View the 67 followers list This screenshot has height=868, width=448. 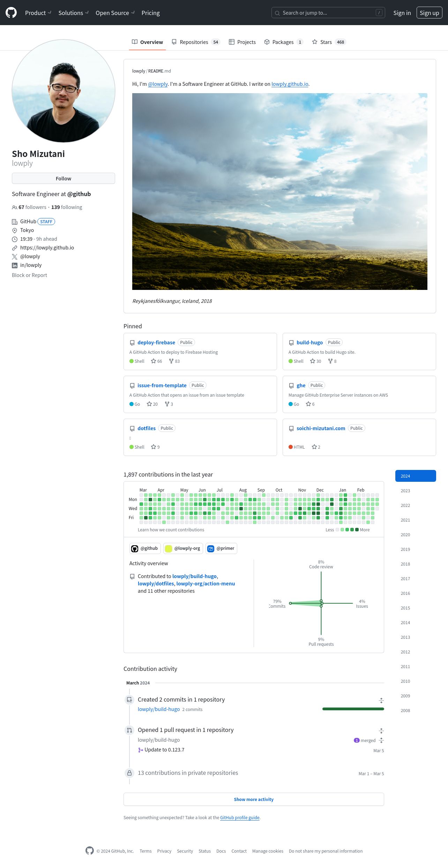29,207
